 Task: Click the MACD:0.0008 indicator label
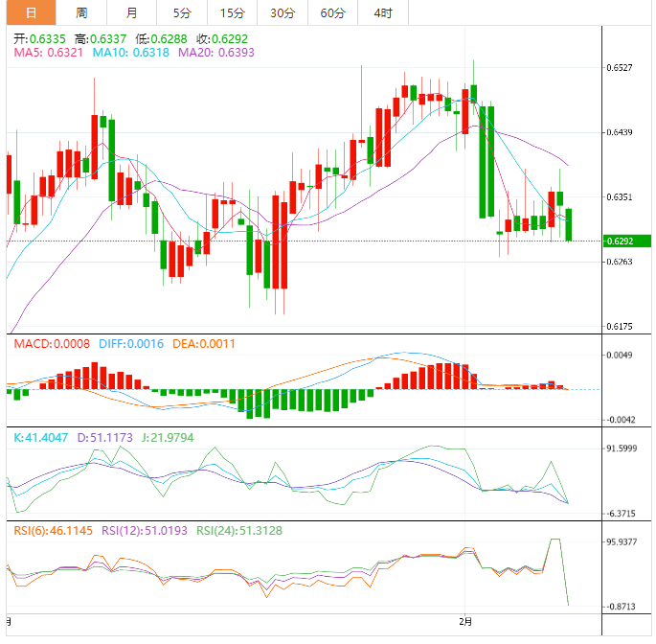point(50,343)
